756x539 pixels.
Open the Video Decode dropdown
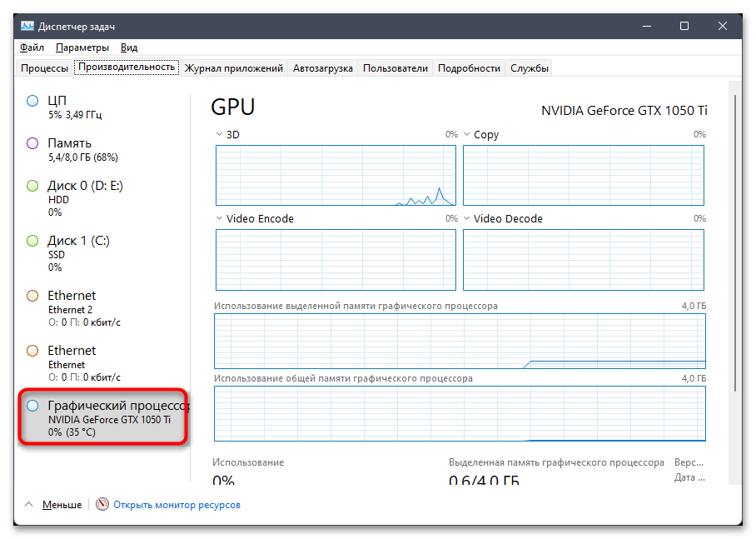466,218
